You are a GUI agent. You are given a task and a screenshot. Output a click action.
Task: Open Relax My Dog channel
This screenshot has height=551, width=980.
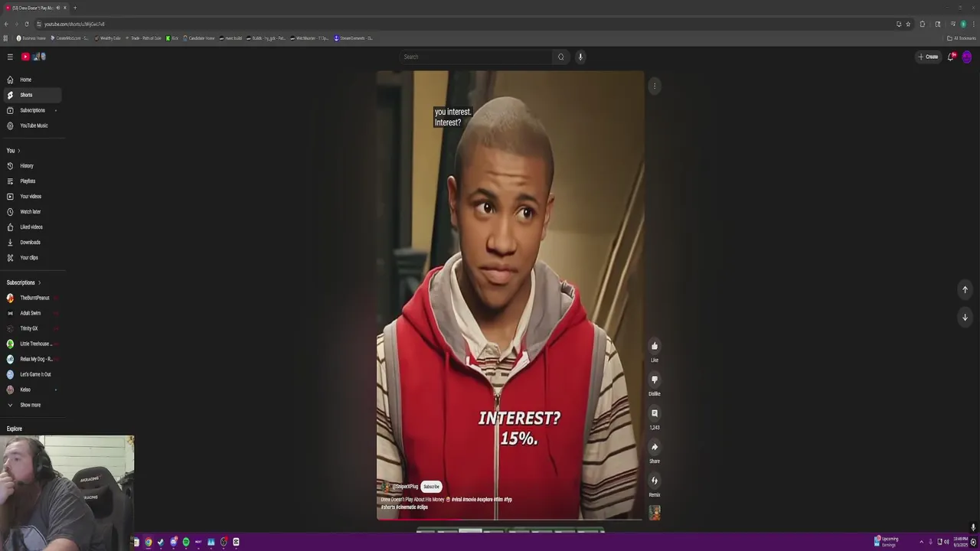click(x=31, y=359)
